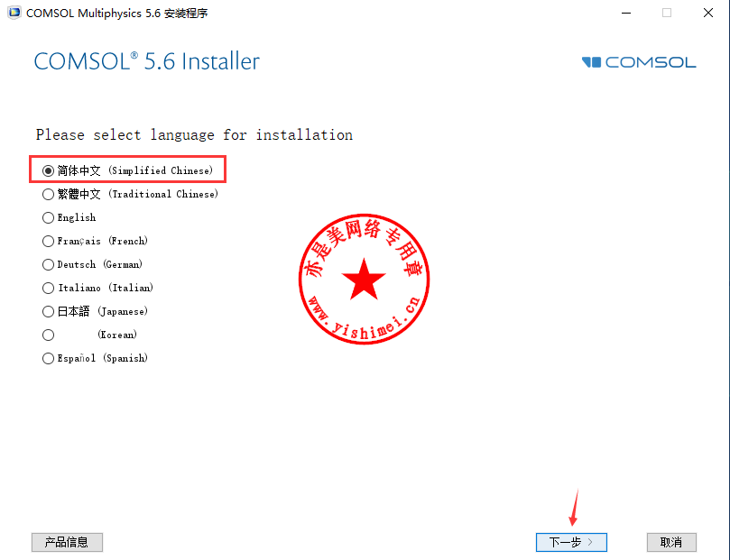Select the Simplified Chinese radio button
730x560 pixels.
[x=48, y=170]
